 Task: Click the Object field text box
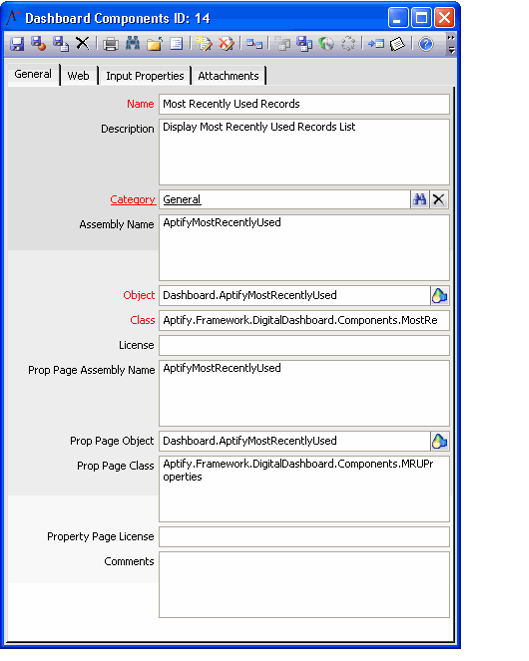[295, 296]
